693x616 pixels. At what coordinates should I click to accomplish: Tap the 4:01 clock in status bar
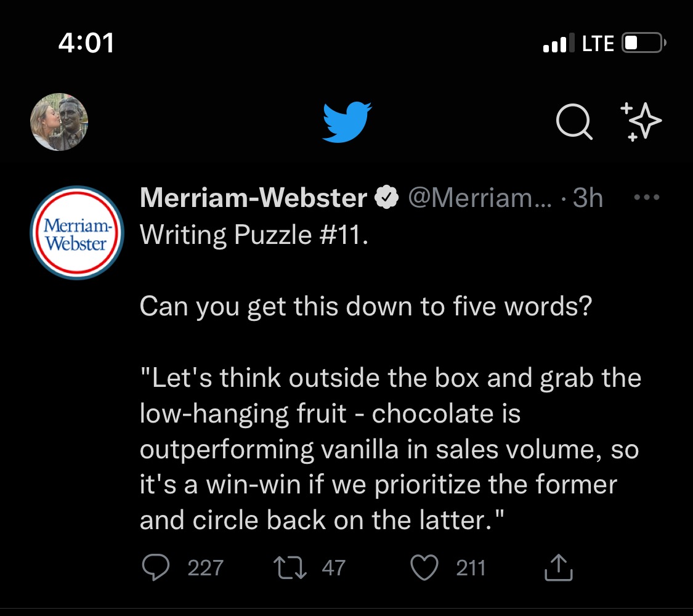click(86, 43)
